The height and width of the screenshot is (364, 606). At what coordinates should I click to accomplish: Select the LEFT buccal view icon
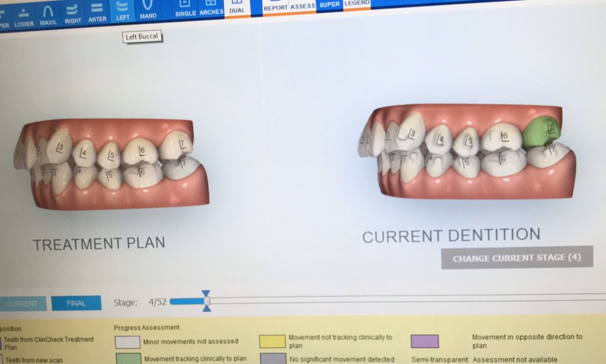(x=123, y=11)
